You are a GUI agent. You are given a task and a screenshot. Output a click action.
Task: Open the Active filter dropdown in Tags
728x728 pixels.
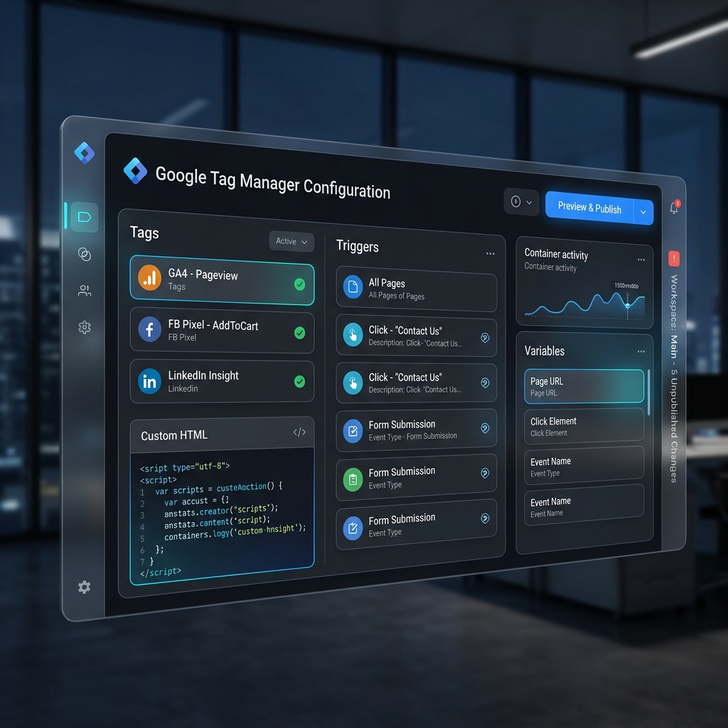tap(291, 242)
